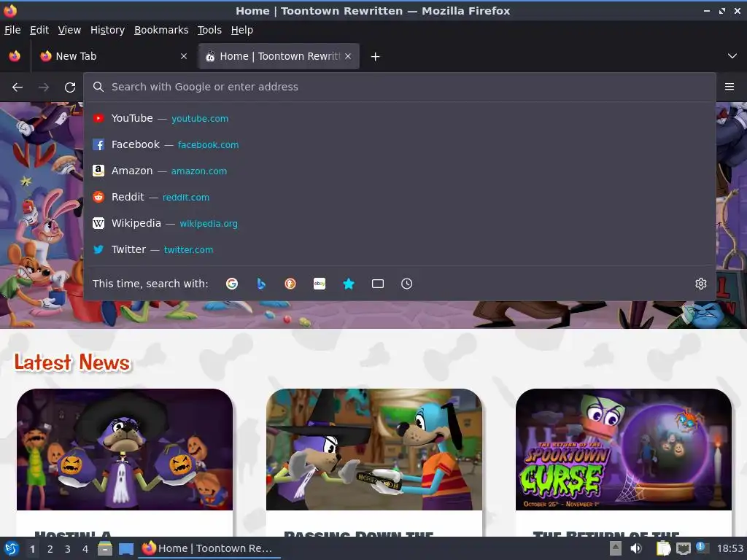747x560 pixels.
Task: Select Amazon suggestion amazon.com
Action: tap(399, 171)
